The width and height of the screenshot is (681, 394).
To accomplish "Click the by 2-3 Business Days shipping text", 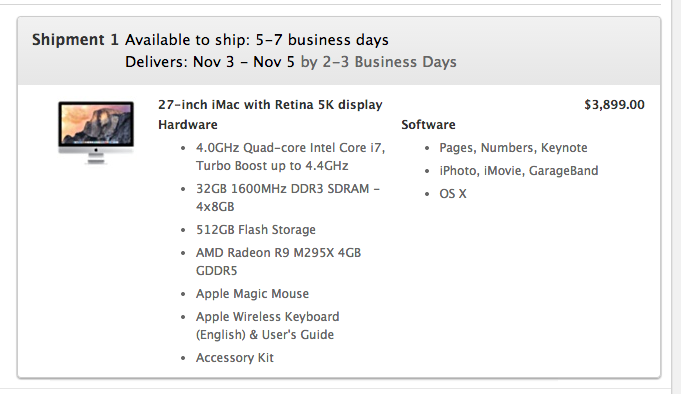I will (x=378, y=62).
